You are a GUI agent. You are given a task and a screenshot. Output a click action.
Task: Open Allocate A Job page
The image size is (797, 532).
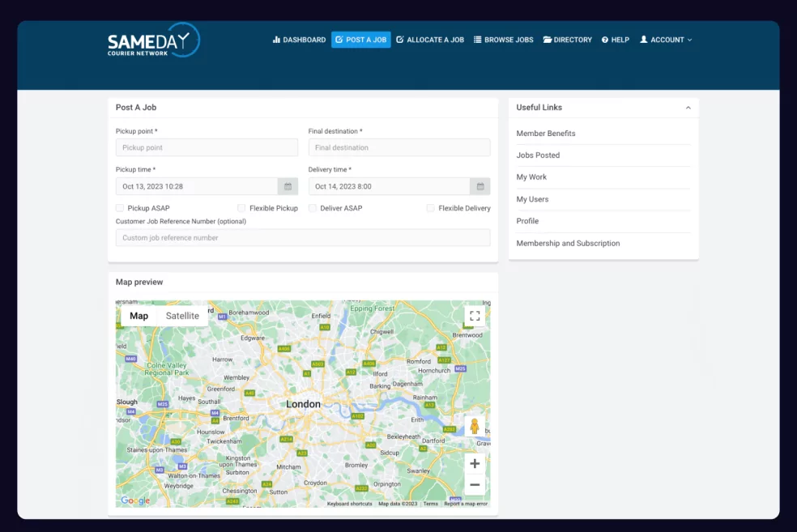click(430, 40)
